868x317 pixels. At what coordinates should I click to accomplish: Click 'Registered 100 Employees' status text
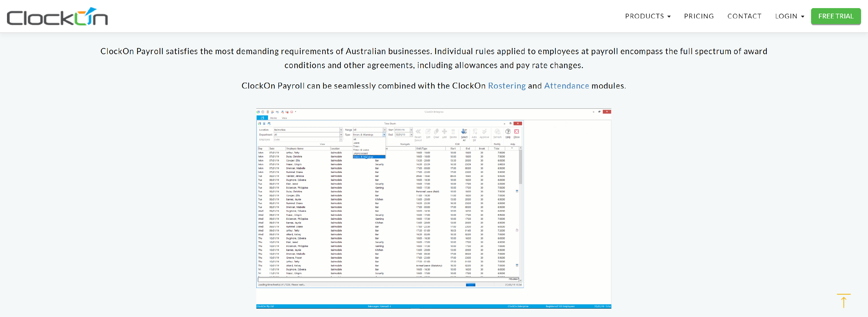tap(560, 306)
